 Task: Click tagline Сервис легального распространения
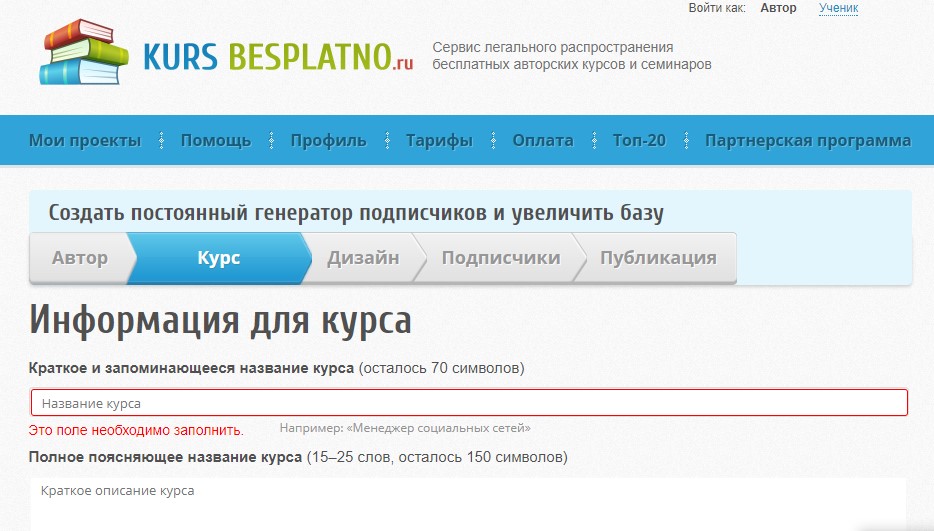coord(572,55)
